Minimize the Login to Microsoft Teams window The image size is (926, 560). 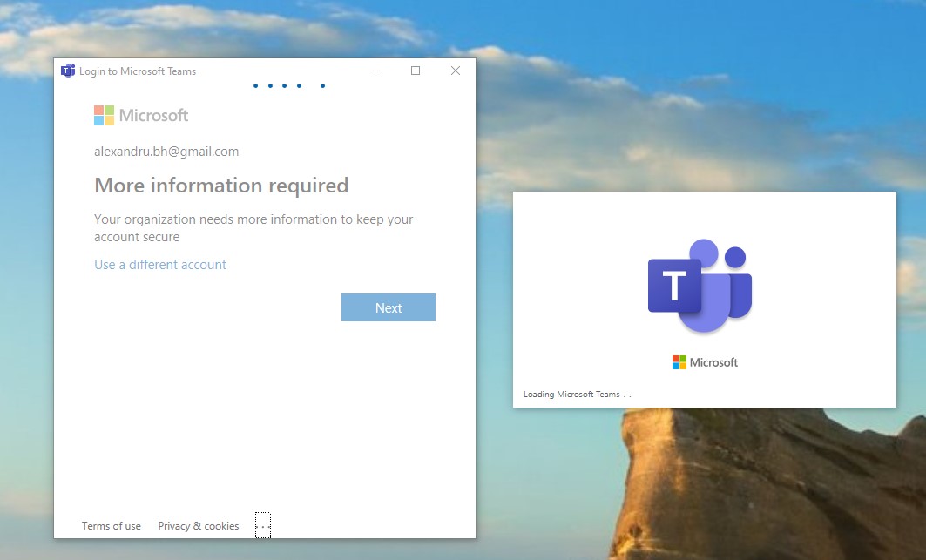pyautogui.click(x=376, y=71)
